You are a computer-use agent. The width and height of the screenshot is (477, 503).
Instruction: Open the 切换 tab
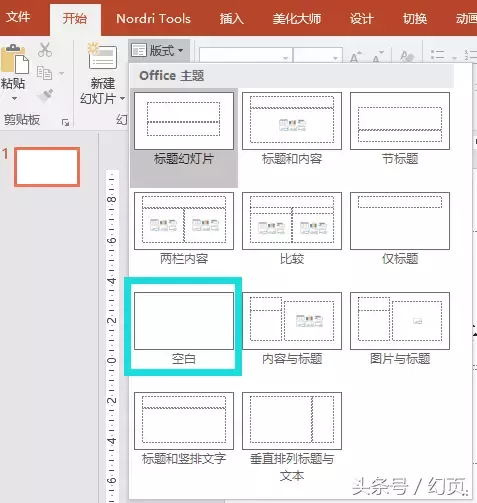415,19
